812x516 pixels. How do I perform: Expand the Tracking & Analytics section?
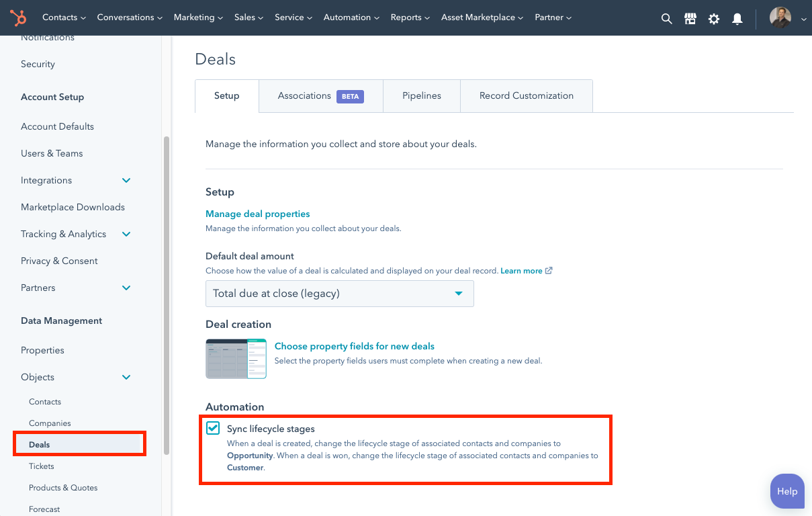coord(126,234)
